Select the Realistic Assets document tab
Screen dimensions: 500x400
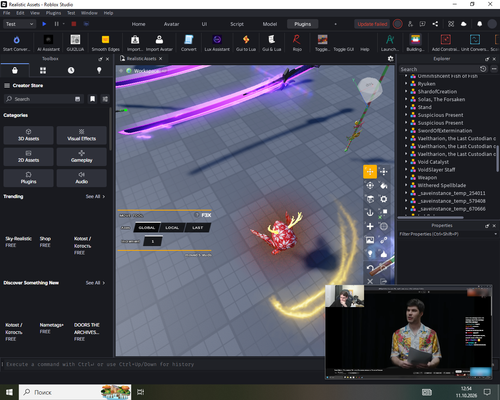(141, 59)
